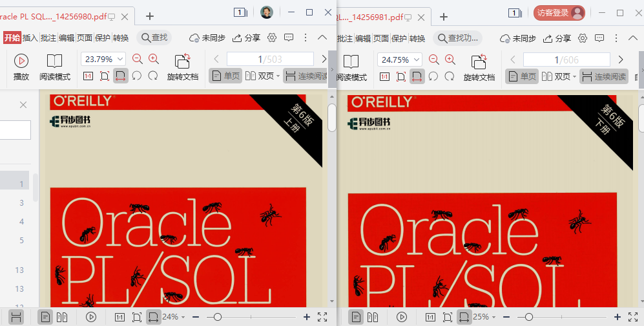Click 查找 search box in left window
The width and height of the screenshot is (644, 326).
click(154, 38)
